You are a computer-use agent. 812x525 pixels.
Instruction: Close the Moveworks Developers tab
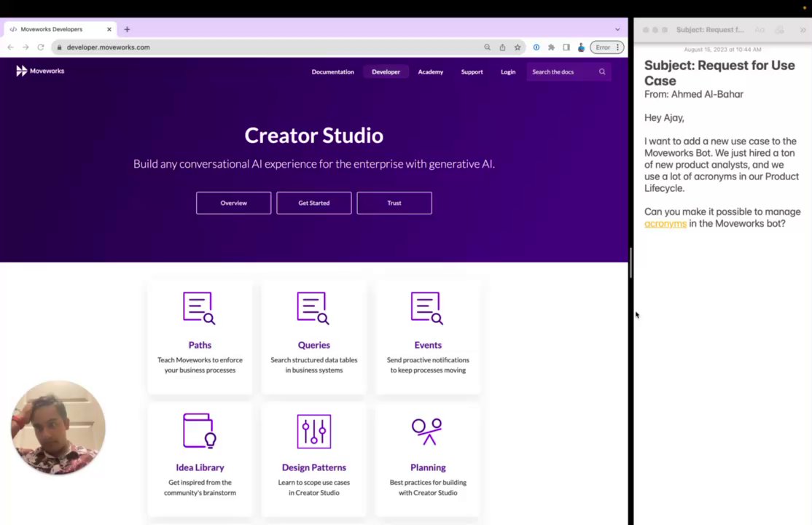click(x=109, y=30)
